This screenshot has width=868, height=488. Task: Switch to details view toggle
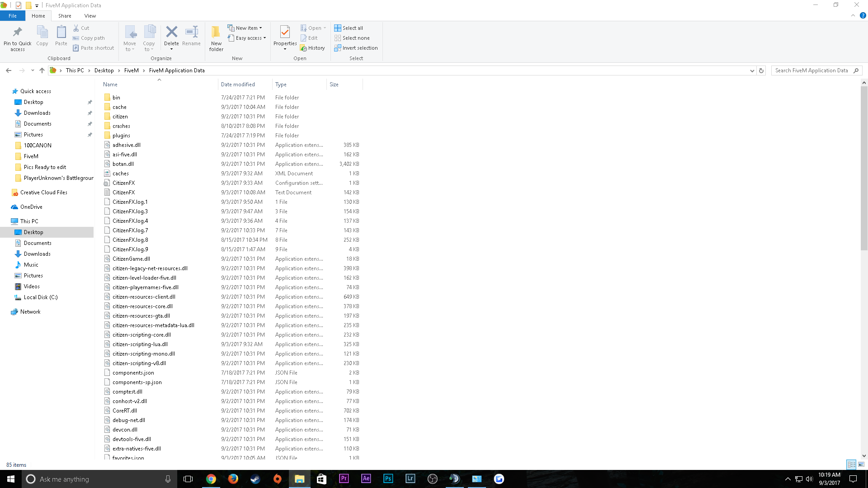point(851,465)
